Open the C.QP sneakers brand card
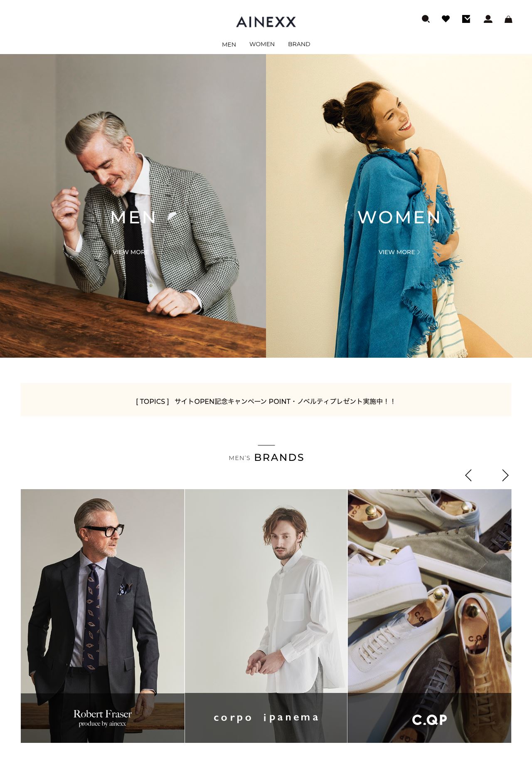 429,616
